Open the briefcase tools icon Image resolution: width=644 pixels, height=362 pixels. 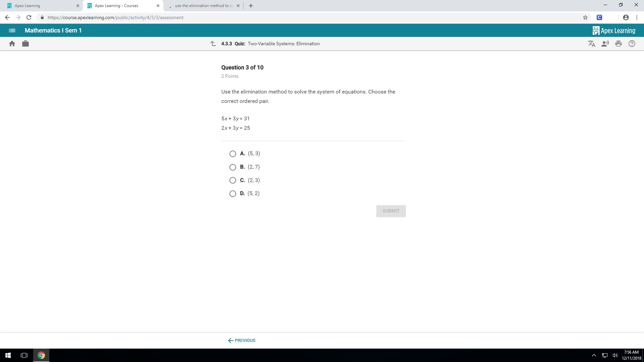click(25, 44)
